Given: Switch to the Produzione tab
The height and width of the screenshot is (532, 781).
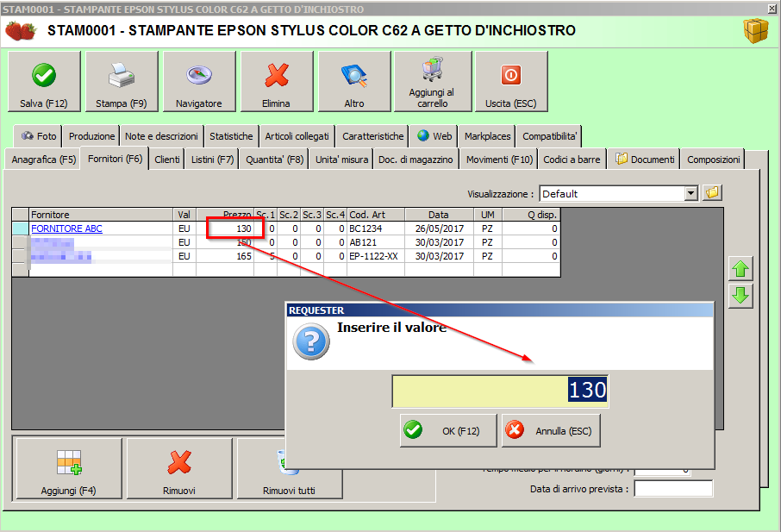Looking at the screenshot, I should pos(91,136).
